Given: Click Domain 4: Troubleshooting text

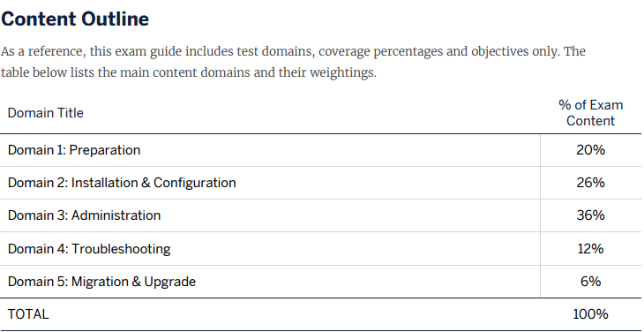Looking at the screenshot, I should (89, 249).
